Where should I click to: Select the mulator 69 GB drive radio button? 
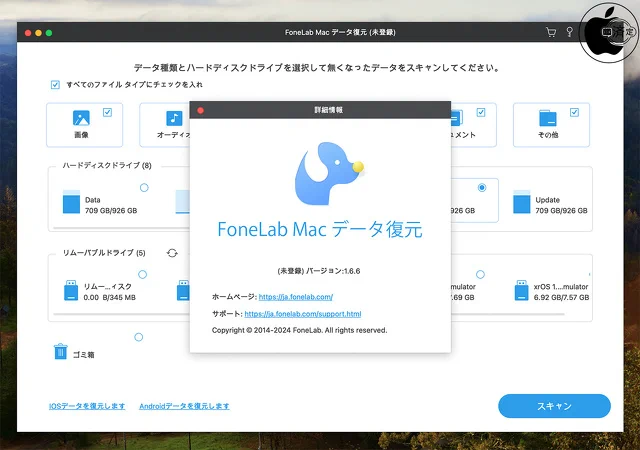tap(480, 274)
